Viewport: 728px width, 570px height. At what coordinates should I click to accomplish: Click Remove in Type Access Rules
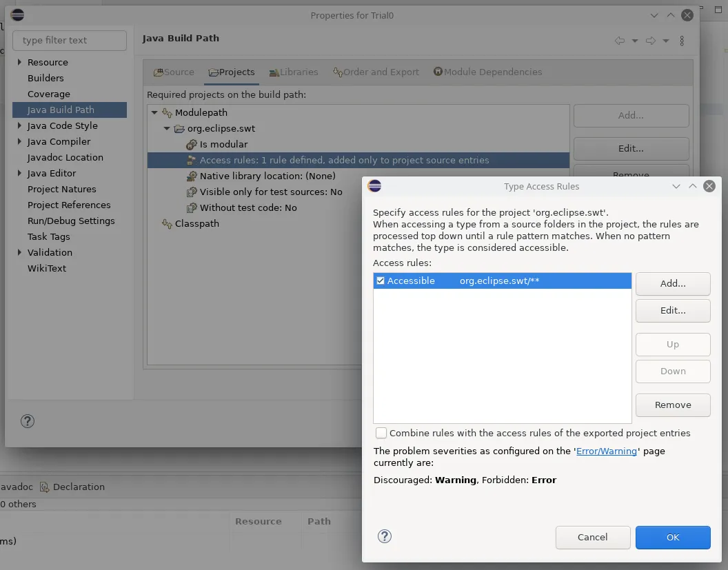coord(673,405)
